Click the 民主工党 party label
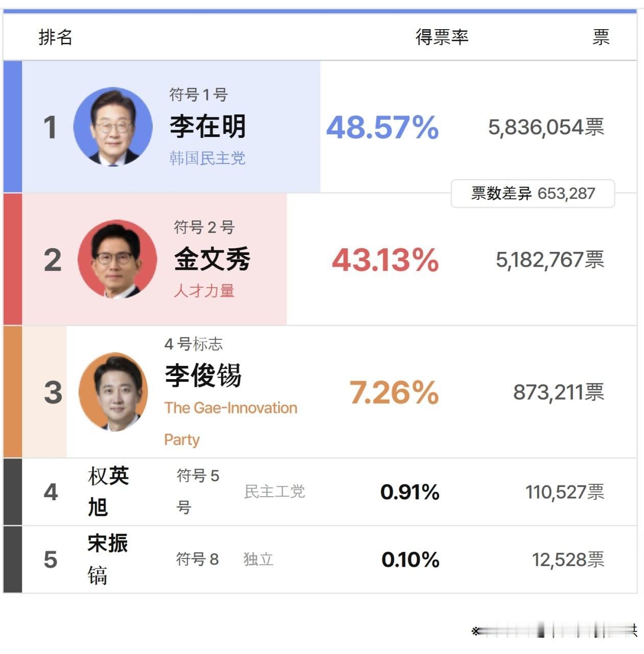Viewport: 644px width, 654px height. (x=275, y=492)
